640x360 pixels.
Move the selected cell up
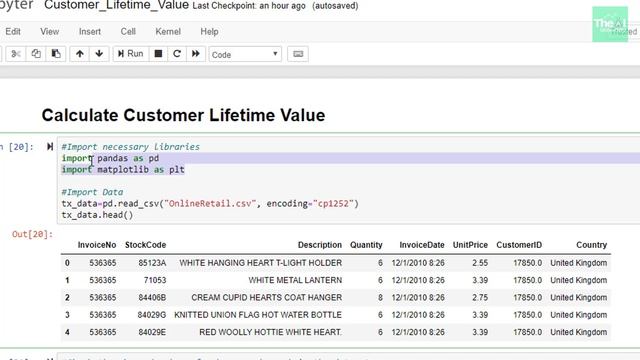(80, 54)
